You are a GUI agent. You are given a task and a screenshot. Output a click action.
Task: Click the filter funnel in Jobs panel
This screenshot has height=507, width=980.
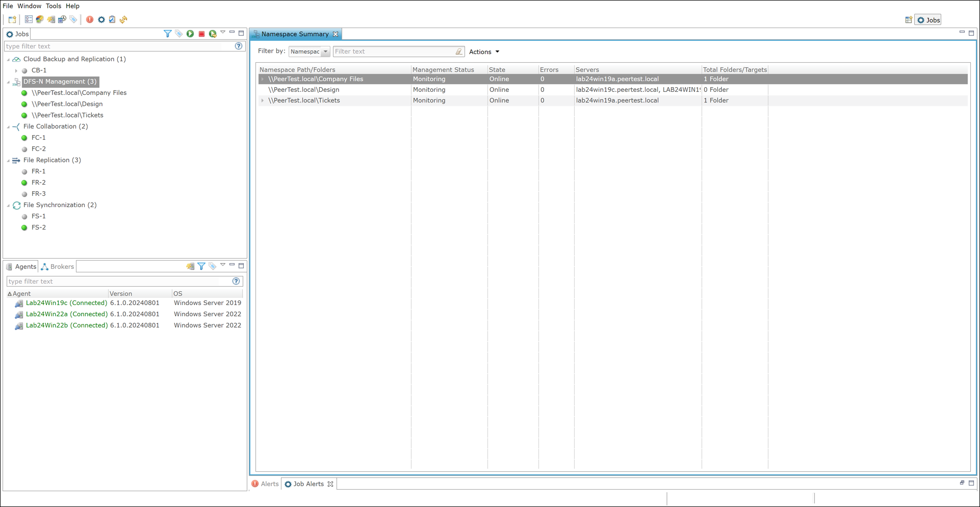coord(167,34)
